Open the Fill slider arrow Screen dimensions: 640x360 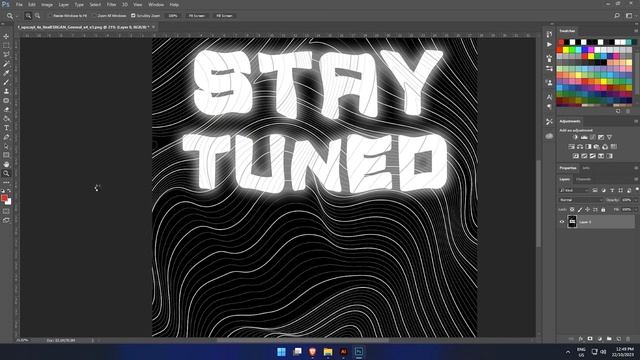click(636, 209)
